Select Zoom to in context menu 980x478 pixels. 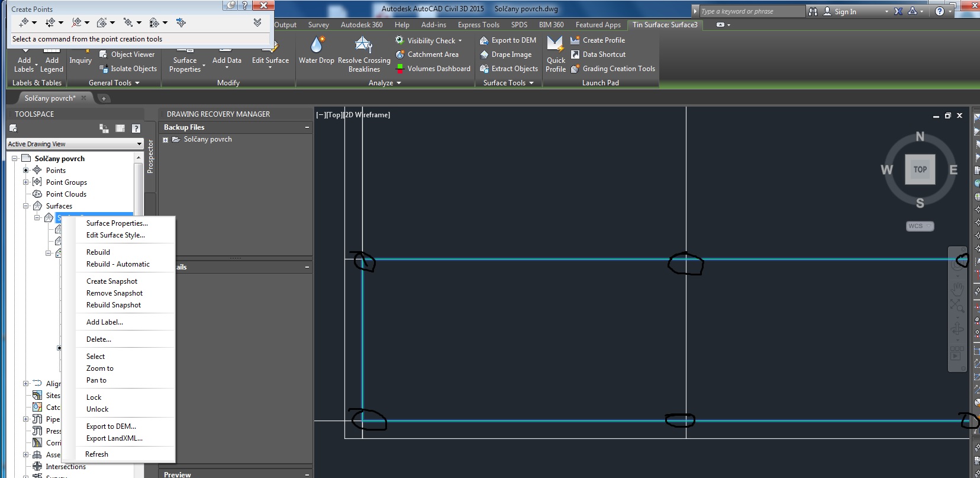click(x=100, y=368)
